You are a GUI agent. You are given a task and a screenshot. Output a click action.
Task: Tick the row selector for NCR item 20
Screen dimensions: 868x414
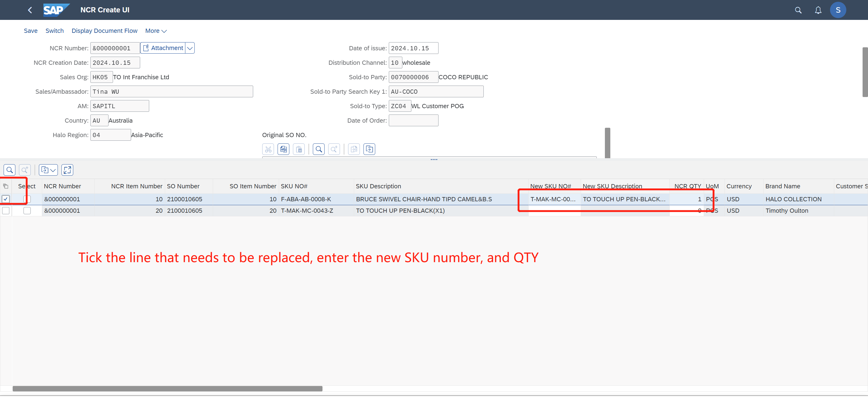tap(6, 211)
